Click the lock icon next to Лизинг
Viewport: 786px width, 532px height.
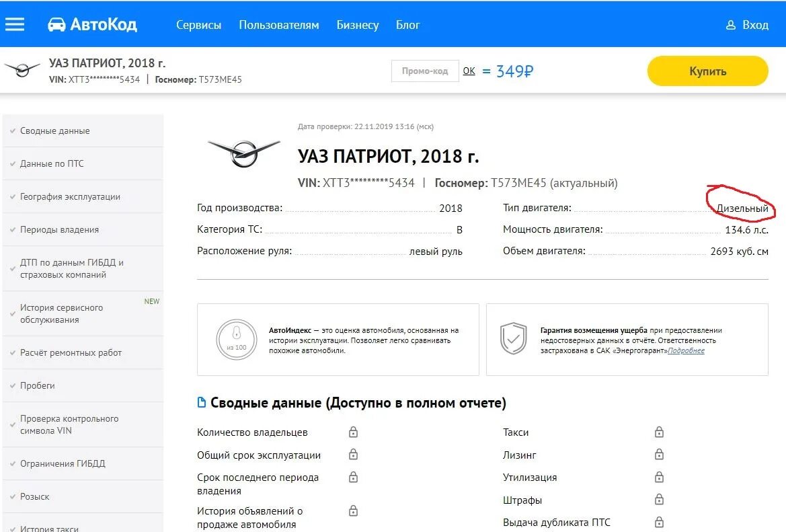[659, 454]
